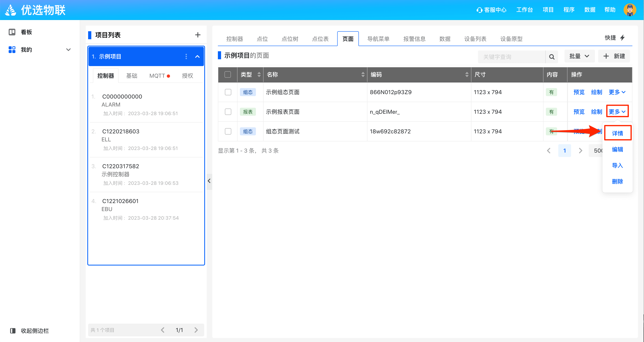Go to the next page in table pagination
Image resolution: width=644 pixels, height=342 pixels.
pos(581,151)
